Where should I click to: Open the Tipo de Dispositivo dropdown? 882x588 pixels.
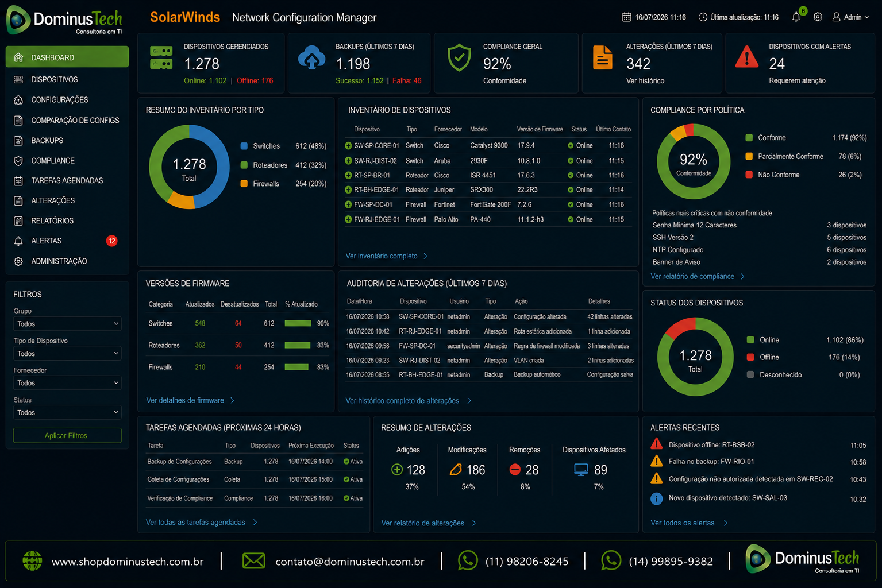point(67,354)
